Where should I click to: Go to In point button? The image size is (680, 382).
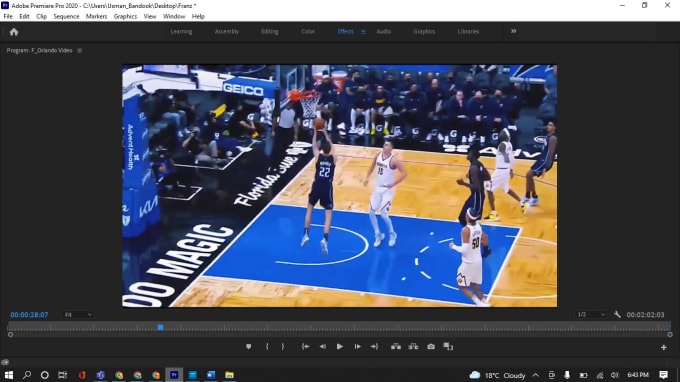(x=305, y=346)
